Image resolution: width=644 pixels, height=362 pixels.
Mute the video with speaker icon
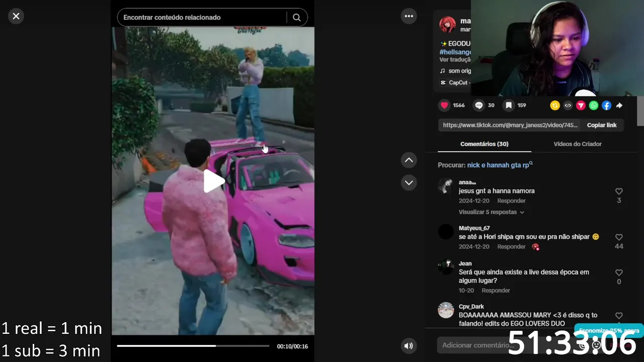(409, 345)
